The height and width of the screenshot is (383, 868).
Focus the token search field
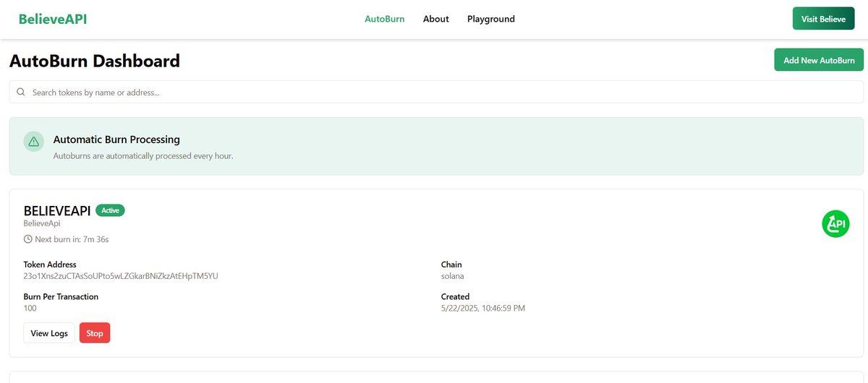[x=436, y=92]
